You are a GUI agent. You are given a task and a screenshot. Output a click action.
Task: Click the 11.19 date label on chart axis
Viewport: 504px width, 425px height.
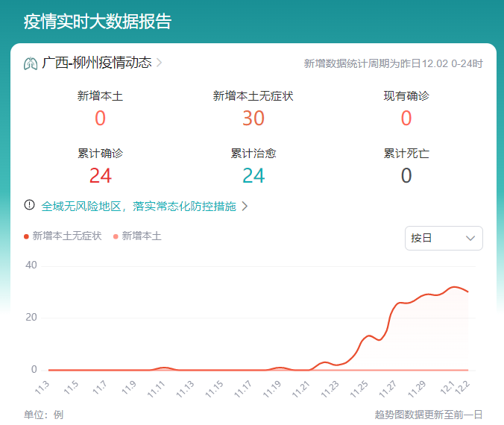click(271, 389)
